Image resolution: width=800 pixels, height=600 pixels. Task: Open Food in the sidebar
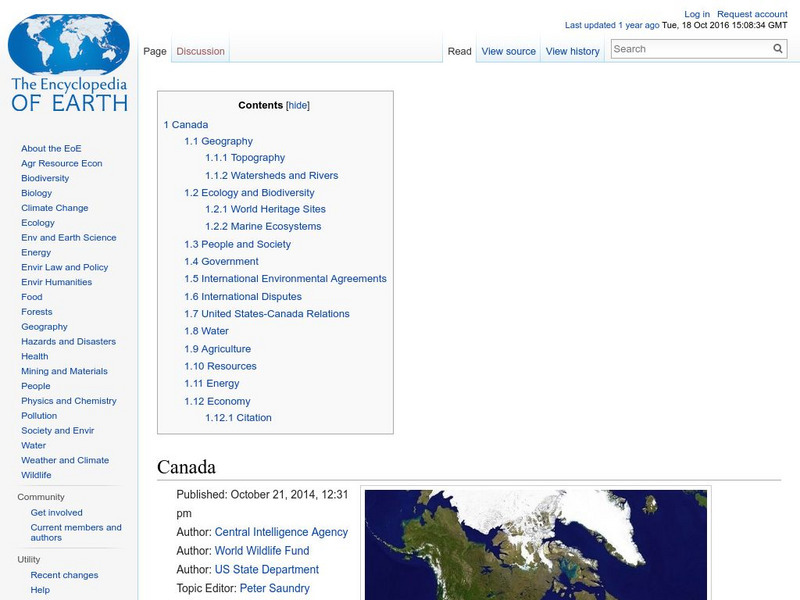32,297
